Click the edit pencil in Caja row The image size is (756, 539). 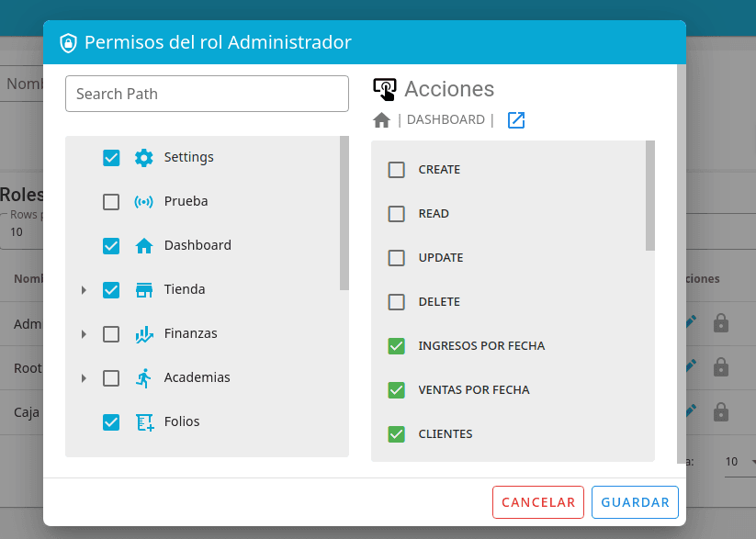point(692,410)
